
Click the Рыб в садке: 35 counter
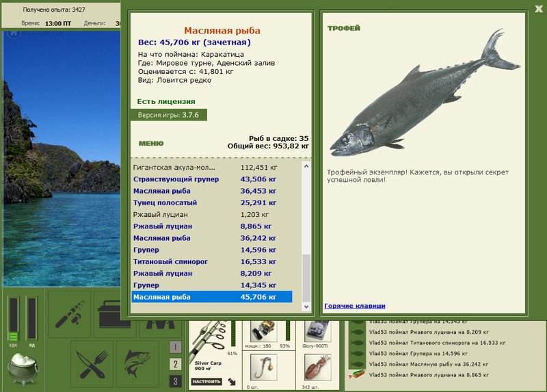[279, 138]
